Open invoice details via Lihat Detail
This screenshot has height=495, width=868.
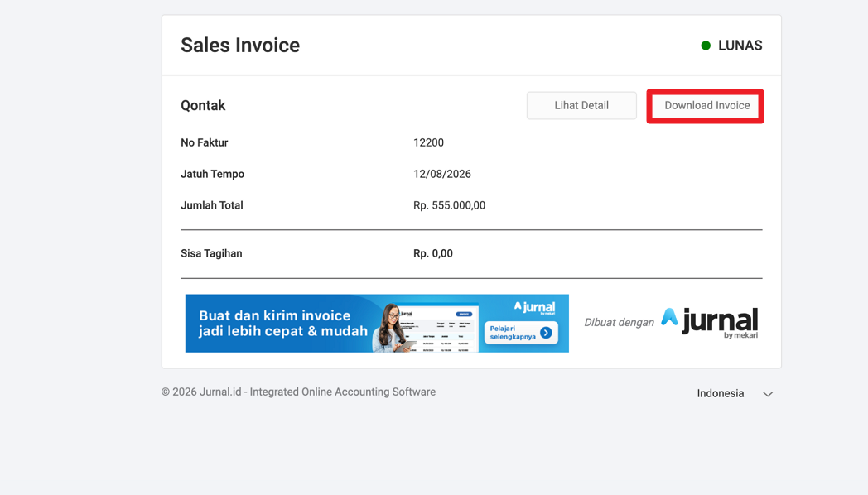581,106
